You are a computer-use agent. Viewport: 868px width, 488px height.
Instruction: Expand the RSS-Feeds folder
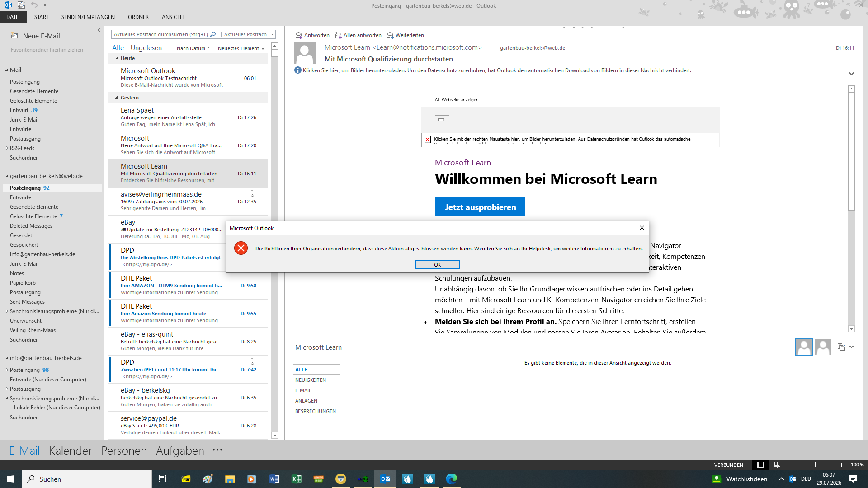pyautogui.click(x=7, y=148)
